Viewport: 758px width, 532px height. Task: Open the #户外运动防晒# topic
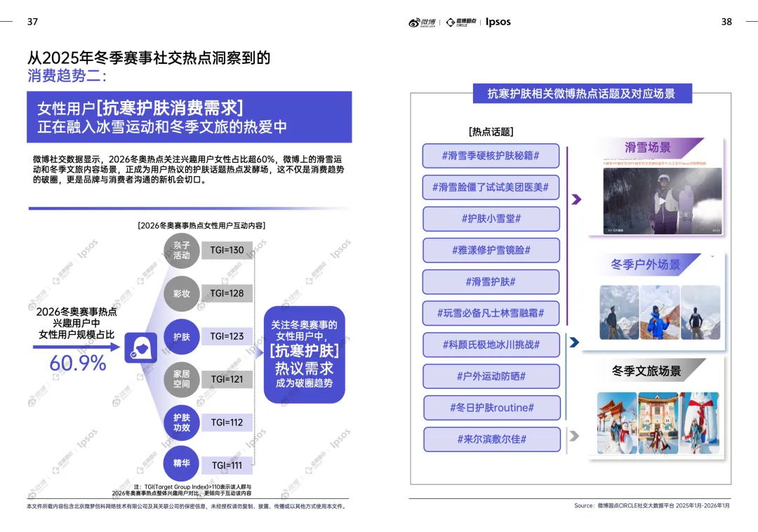coord(491,376)
